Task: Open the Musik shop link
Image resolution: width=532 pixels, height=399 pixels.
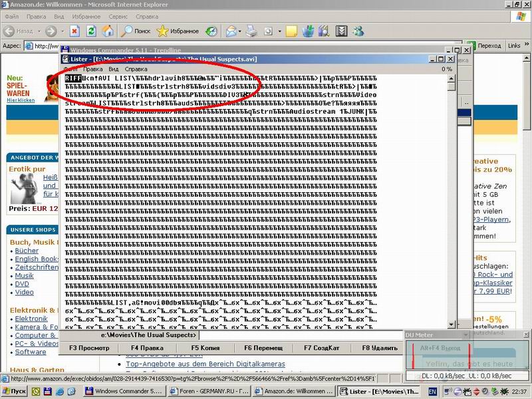Action: tap(24, 276)
